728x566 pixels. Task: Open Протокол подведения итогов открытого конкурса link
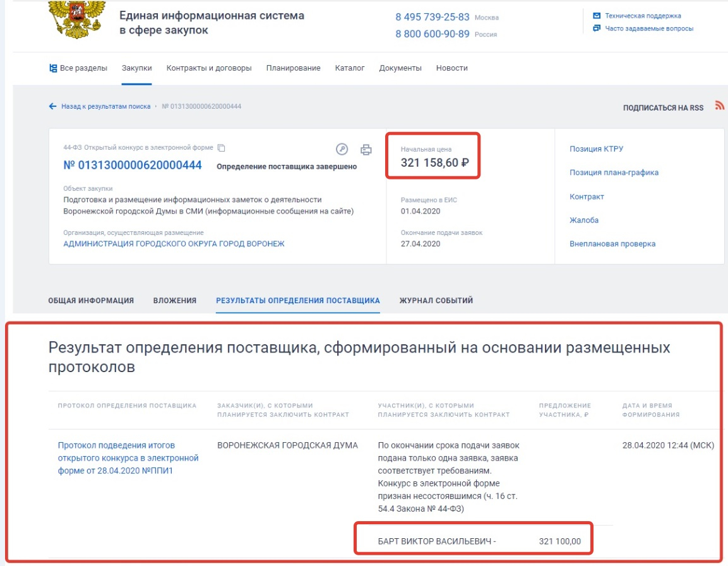(x=128, y=458)
